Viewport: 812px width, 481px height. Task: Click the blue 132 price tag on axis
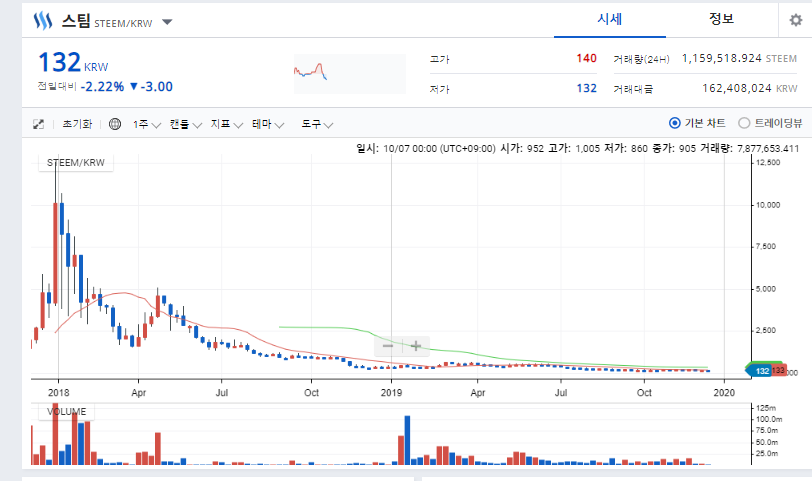(x=759, y=371)
